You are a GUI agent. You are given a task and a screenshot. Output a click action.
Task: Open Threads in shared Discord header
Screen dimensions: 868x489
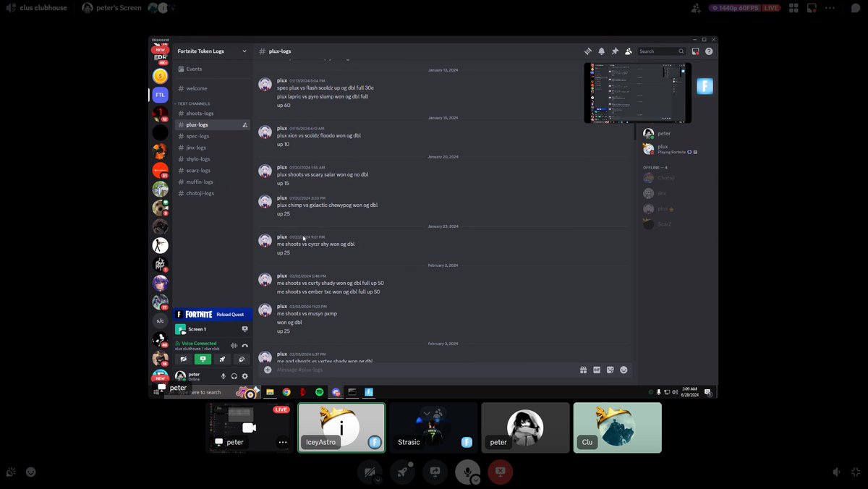pyautogui.click(x=588, y=51)
